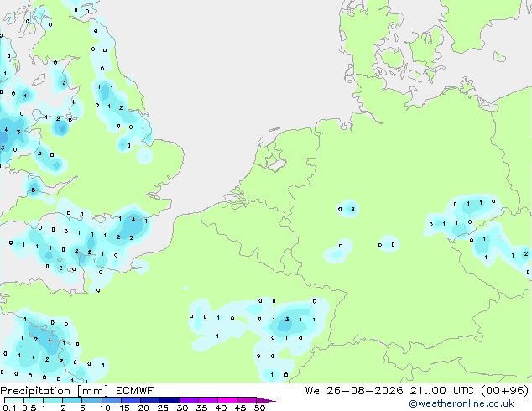The image size is (532, 411).
Task: Click the legend scale label 20
Action: pos(143,408)
